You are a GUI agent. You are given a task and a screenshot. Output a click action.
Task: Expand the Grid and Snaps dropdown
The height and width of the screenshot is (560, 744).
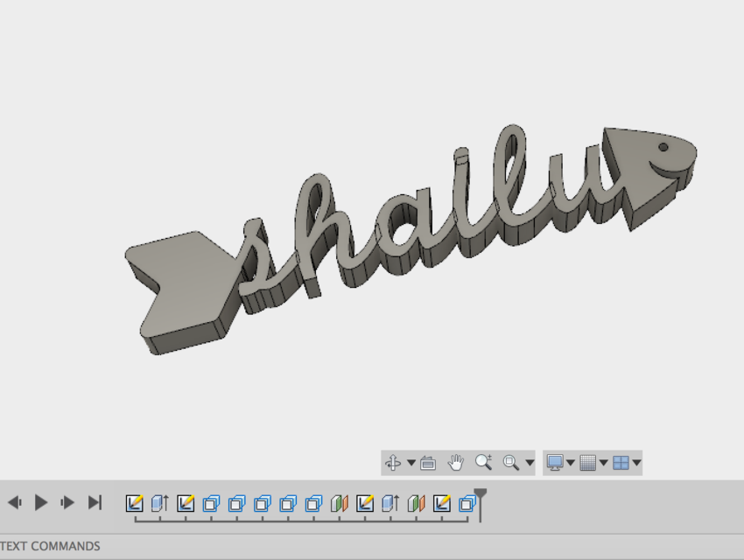(x=603, y=461)
